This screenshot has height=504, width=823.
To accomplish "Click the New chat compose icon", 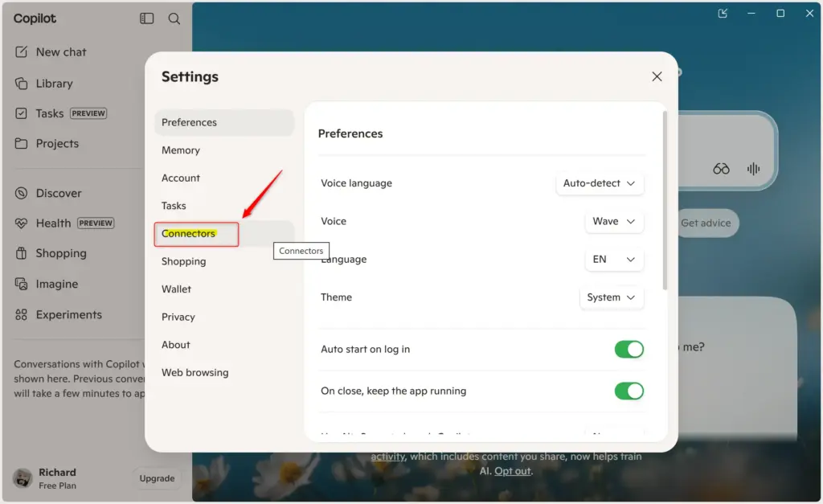I will point(21,52).
